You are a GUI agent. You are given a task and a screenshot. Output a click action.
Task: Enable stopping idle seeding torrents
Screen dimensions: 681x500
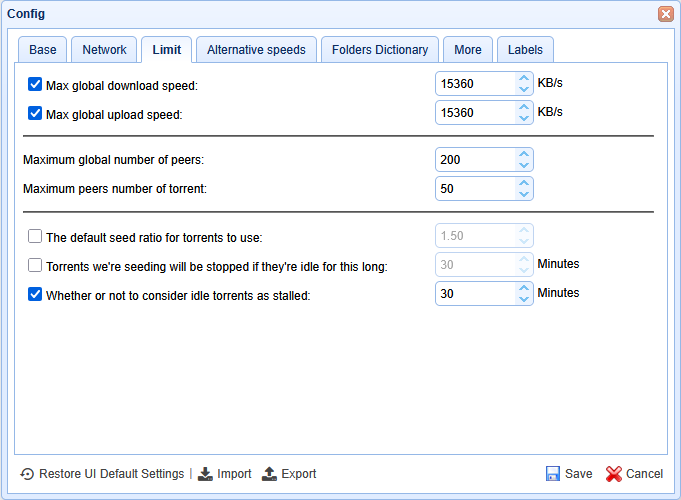(35, 266)
